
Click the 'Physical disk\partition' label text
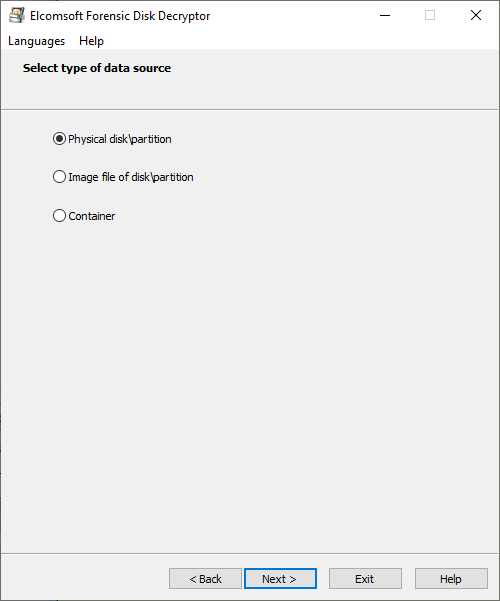[x=120, y=139]
